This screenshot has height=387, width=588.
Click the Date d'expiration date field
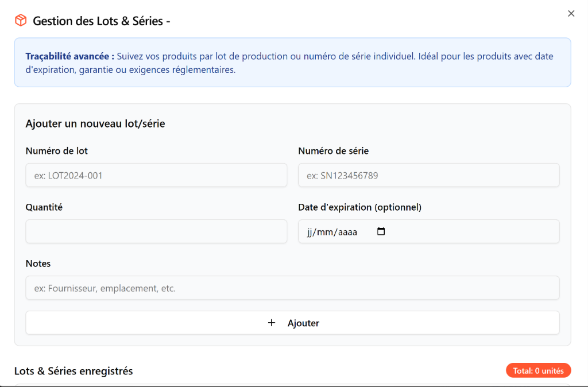tap(428, 231)
